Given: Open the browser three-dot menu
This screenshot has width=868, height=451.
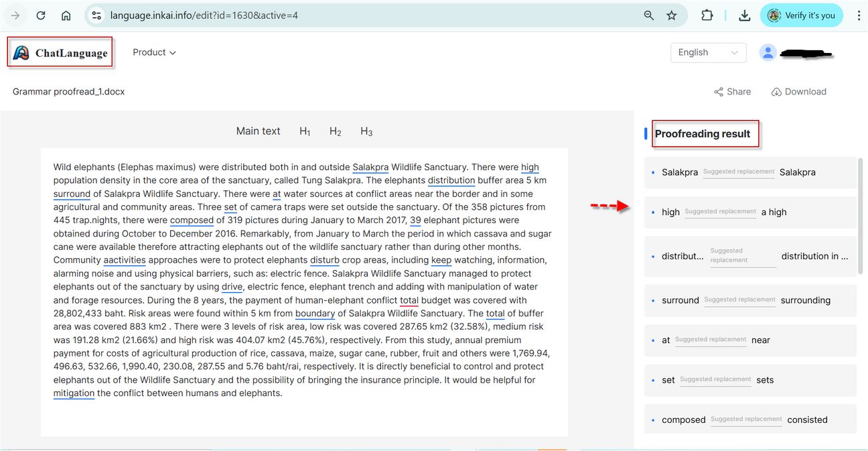Looking at the screenshot, I should coord(859,15).
